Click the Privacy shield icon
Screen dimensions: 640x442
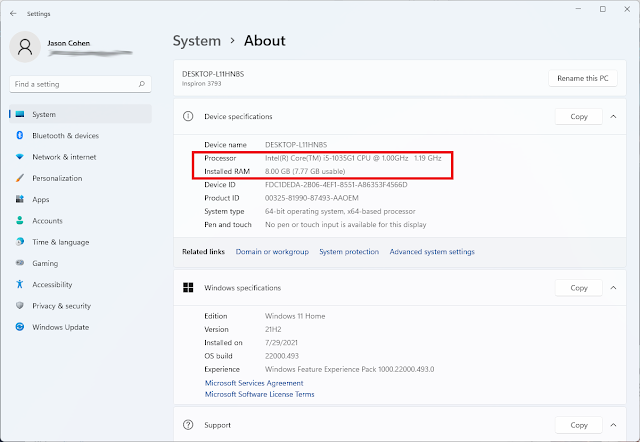click(x=20, y=305)
